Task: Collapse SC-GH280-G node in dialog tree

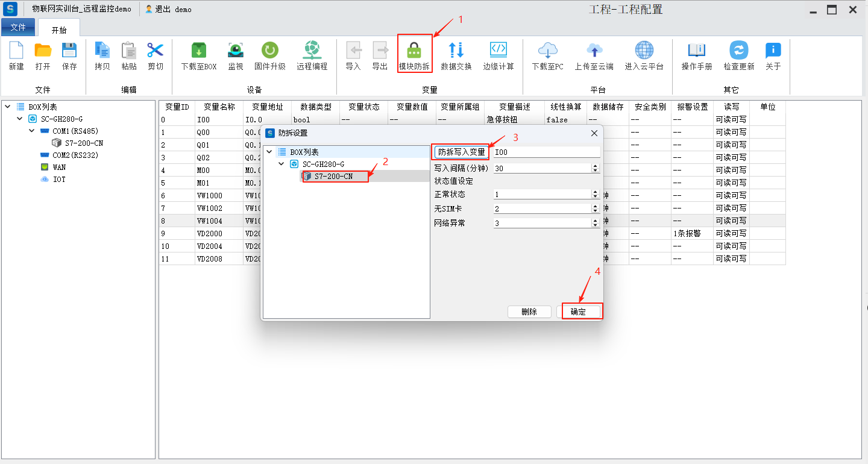Action: 281,164
